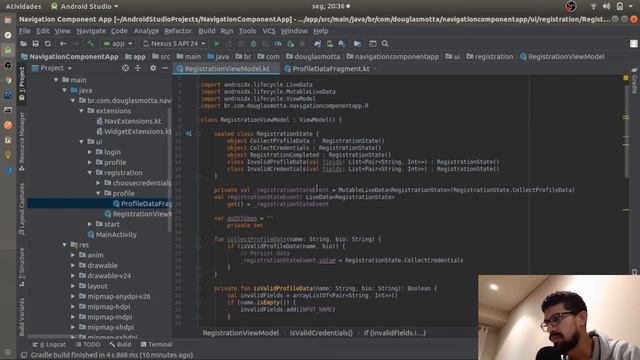This screenshot has height=360, width=640.
Task: Click douglasmotta in the navigation bar
Action: 313,57
